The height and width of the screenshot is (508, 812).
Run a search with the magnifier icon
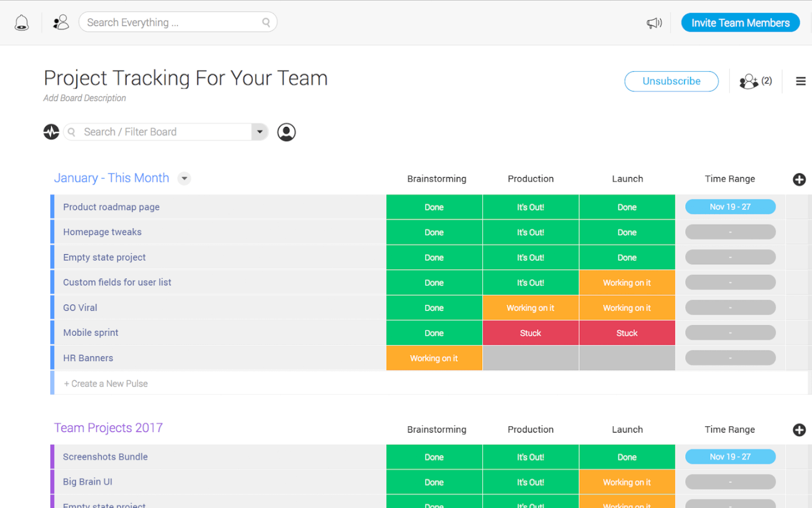[266, 22]
